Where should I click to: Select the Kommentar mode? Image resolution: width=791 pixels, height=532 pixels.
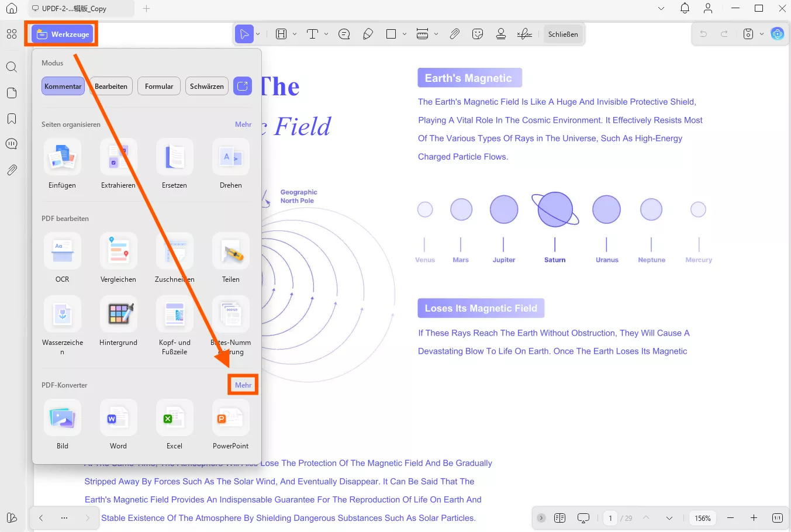point(63,86)
